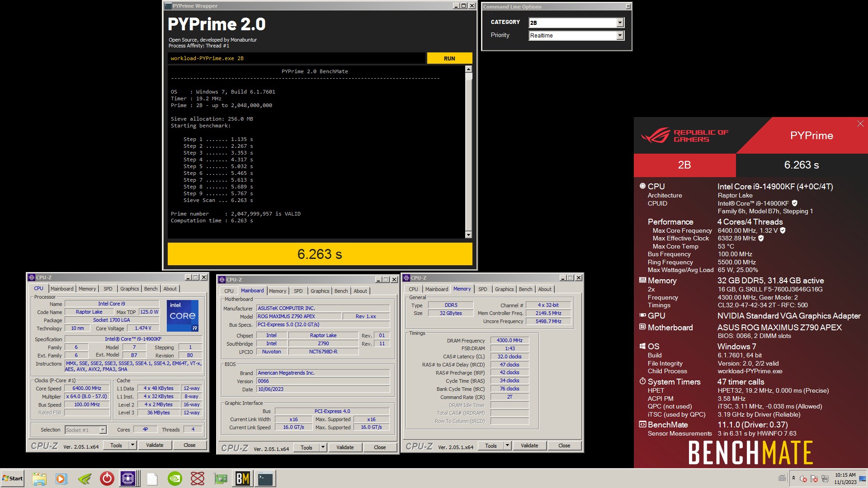The height and width of the screenshot is (488, 868).
Task: Click the Intel Core i9 logo in CPU-Z
Action: click(183, 316)
